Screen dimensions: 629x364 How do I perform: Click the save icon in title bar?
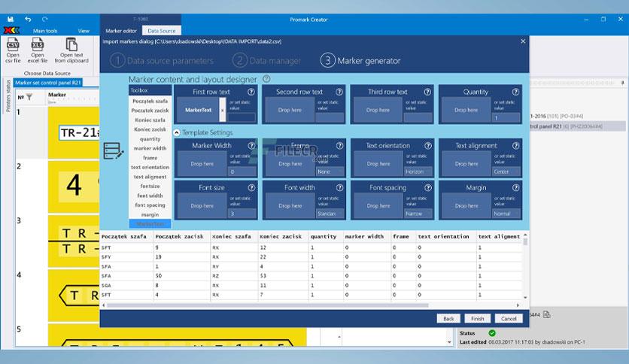pyautogui.click(x=11, y=19)
